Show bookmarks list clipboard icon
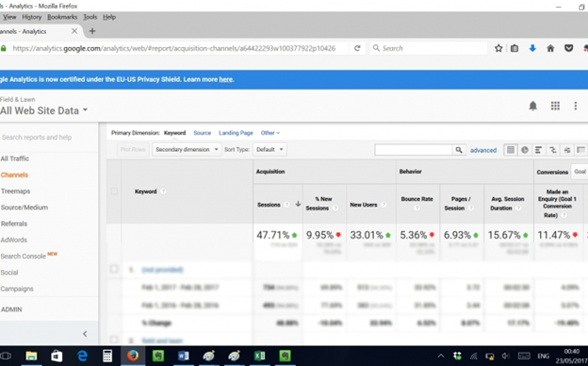The height and width of the screenshot is (366, 588). coord(514,48)
